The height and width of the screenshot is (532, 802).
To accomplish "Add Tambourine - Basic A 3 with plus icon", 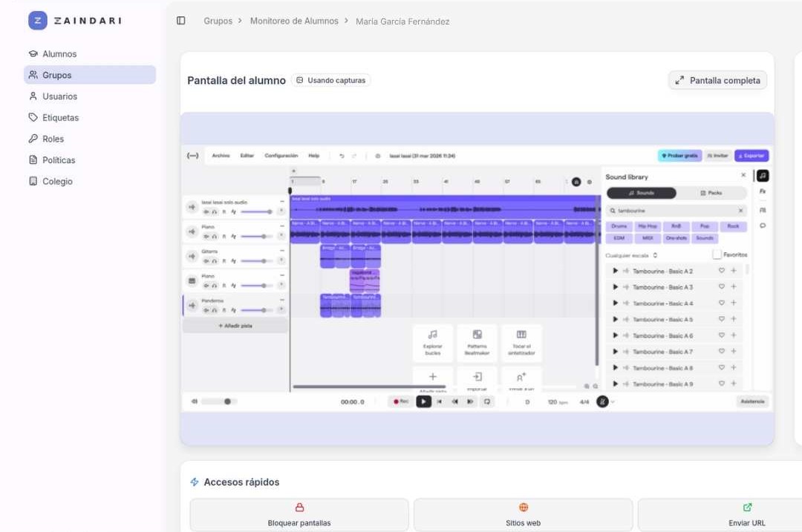I will tap(734, 286).
